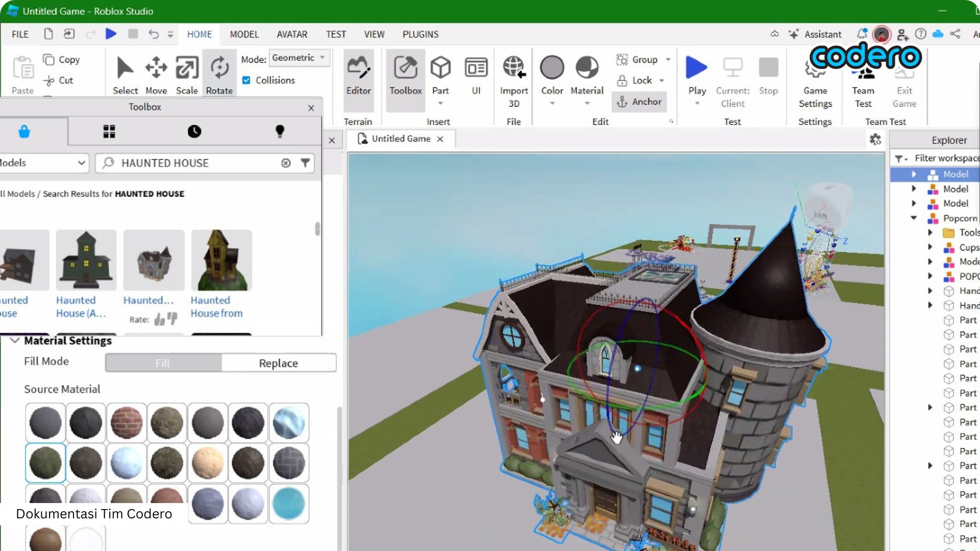Open the Models category dropdown in Toolbox

[x=43, y=163]
